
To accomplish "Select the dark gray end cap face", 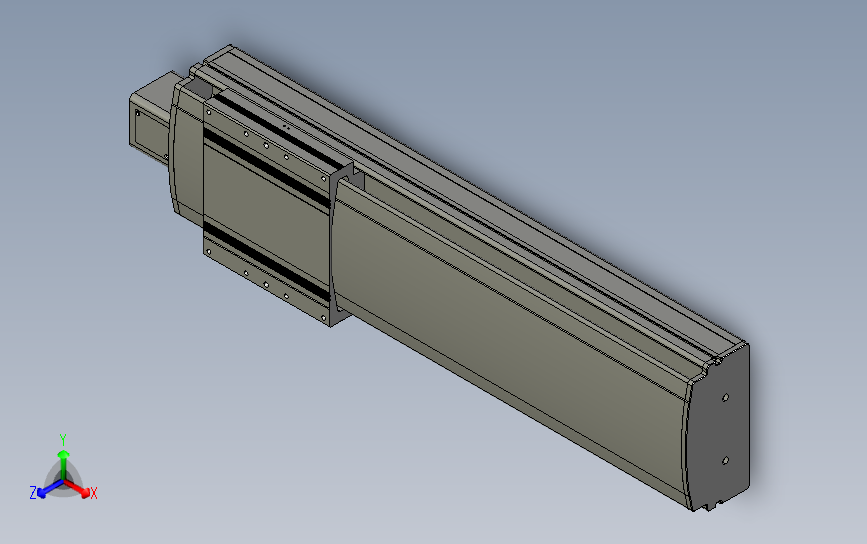I will 720,430.
